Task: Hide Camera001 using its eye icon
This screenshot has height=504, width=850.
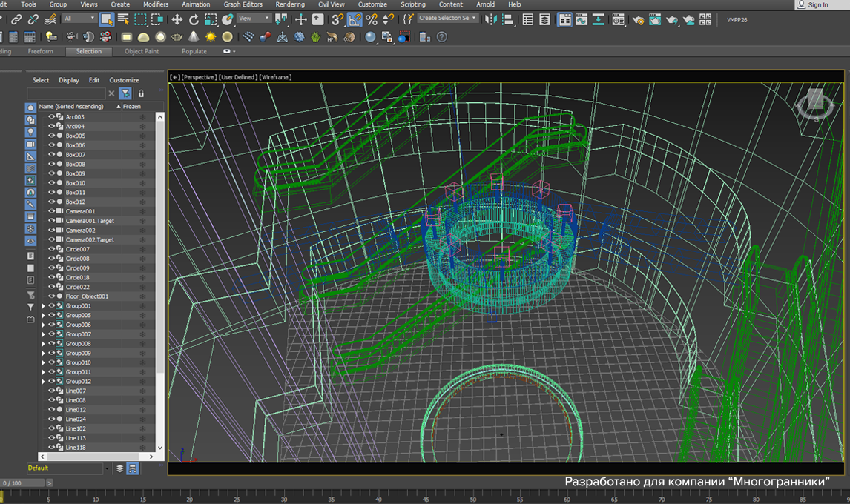Action: pyautogui.click(x=51, y=211)
